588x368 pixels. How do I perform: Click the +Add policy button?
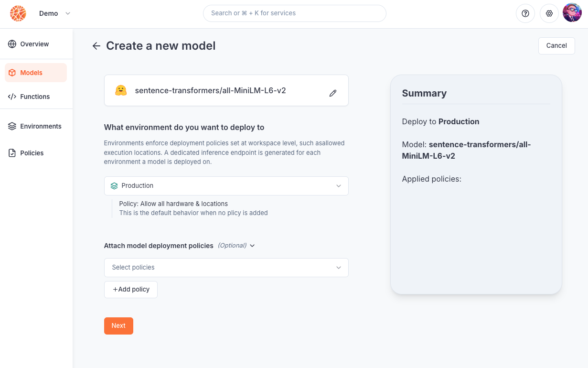(x=131, y=290)
